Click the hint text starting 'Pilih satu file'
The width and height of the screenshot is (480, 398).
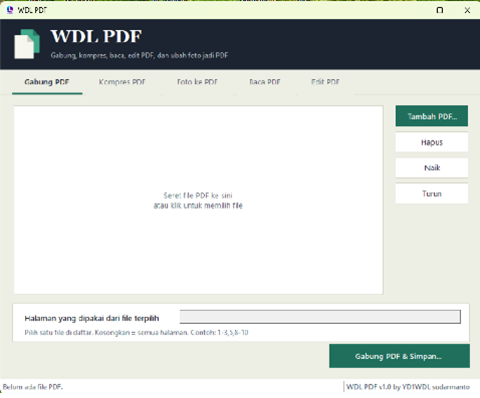point(136,333)
